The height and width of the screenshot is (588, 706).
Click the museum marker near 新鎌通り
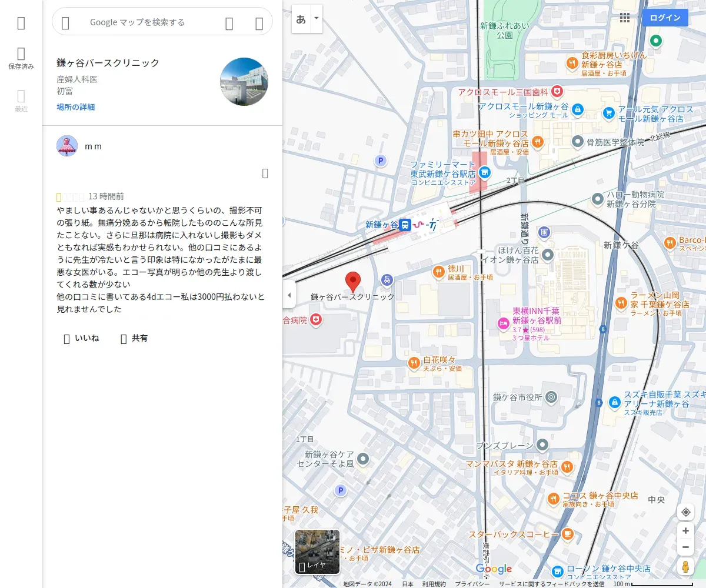544,233
